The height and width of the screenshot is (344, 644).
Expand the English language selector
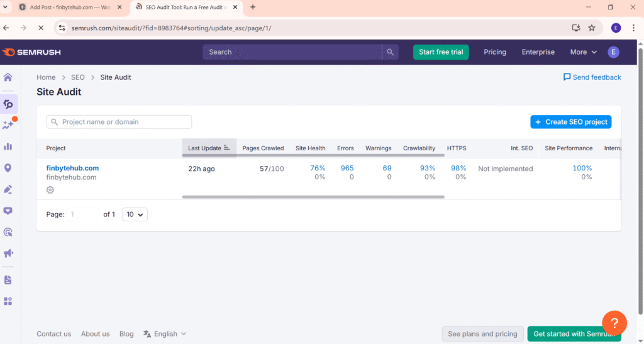(165, 334)
